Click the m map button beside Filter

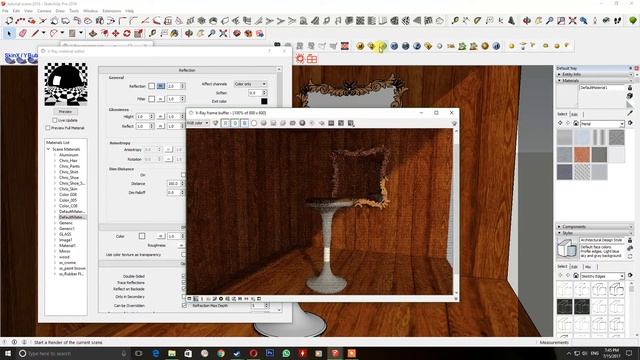tap(161, 99)
